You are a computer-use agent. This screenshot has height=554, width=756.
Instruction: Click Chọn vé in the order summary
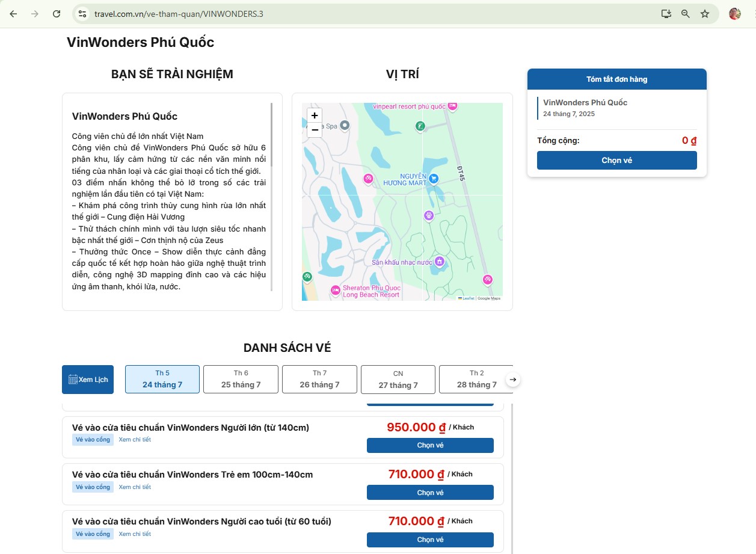617,161
